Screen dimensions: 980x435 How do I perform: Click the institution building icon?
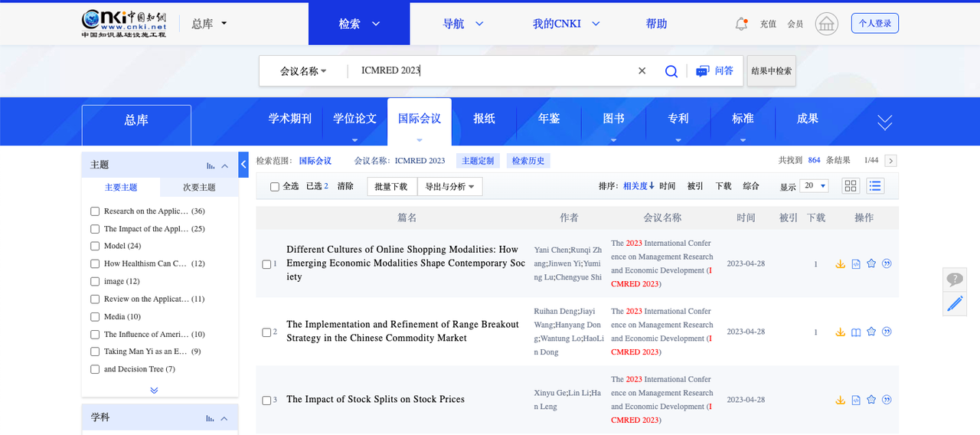[x=826, y=24]
